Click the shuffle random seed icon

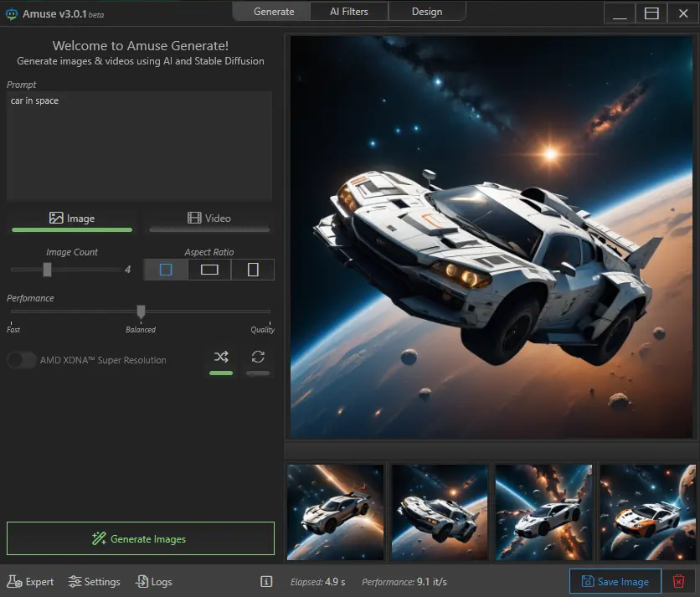pyautogui.click(x=221, y=358)
